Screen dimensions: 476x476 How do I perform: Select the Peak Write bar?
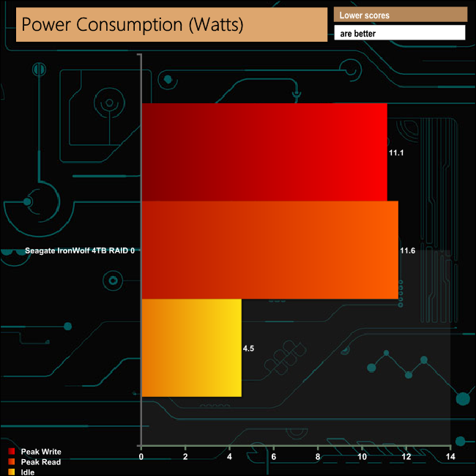264,152
